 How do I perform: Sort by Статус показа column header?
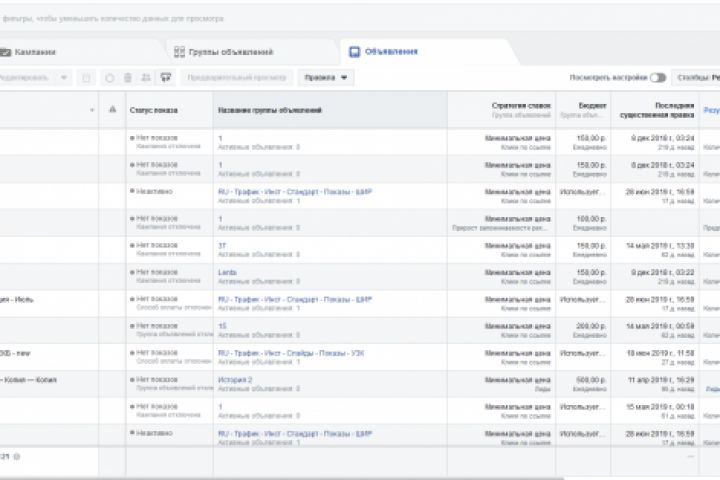(x=154, y=110)
